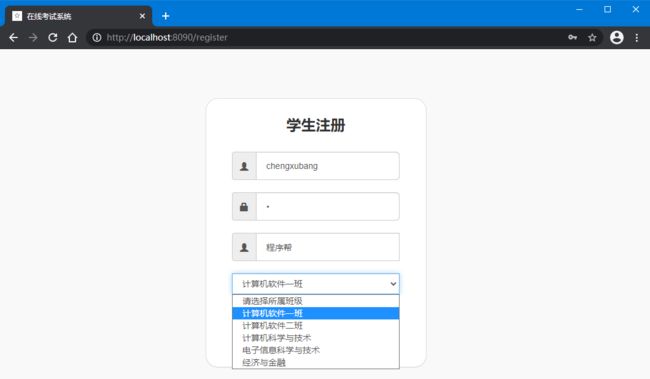Viewport: 650px width, 379px height.
Task: Focus the password input field
Action: click(328, 207)
